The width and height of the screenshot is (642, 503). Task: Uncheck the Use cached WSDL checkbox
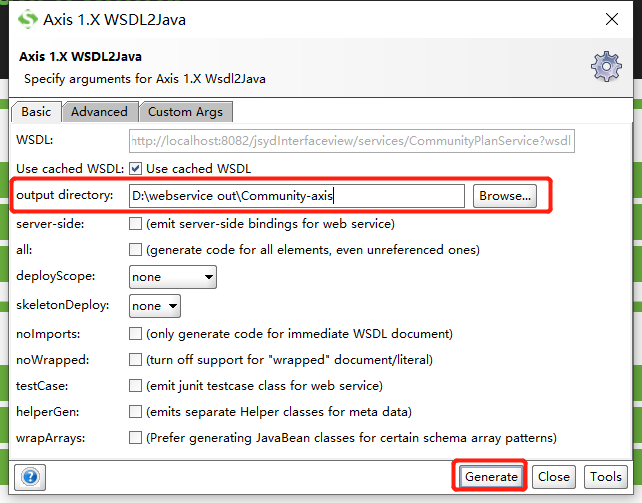(136, 169)
